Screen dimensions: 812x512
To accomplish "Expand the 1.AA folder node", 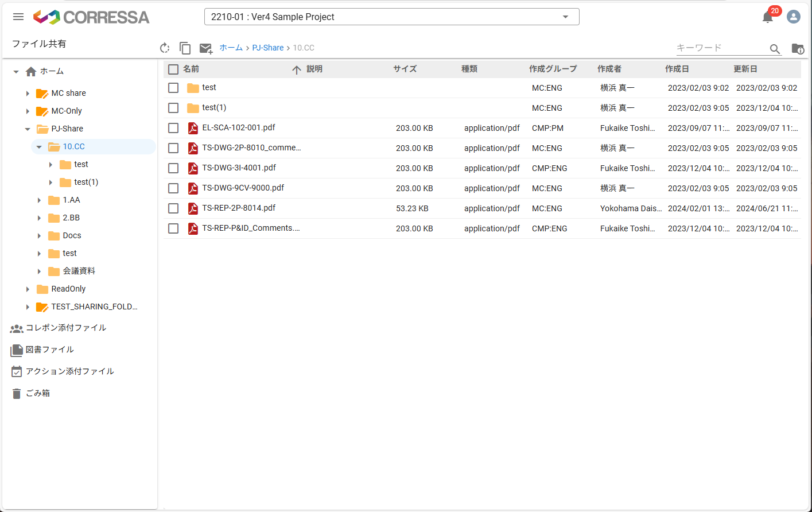I will (x=39, y=200).
